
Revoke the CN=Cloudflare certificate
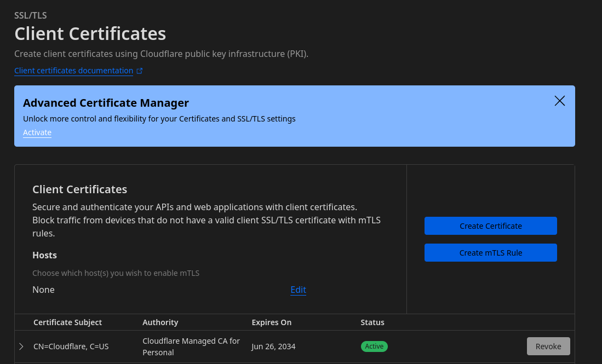pyautogui.click(x=548, y=346)
